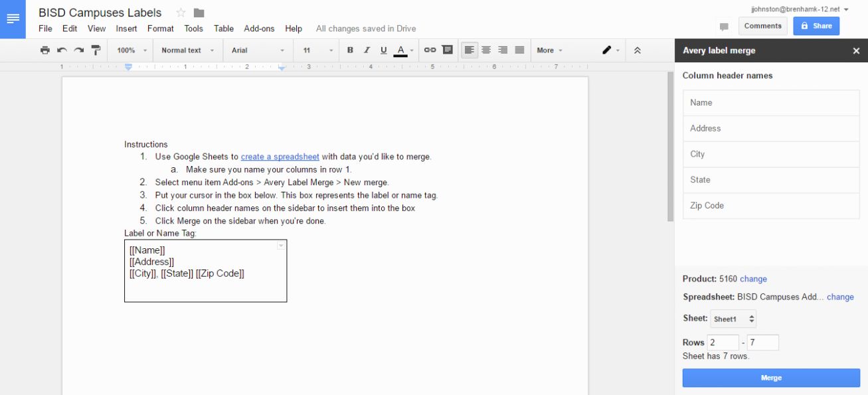
Task: Toggle underline formatting
Action: [383, 50]
